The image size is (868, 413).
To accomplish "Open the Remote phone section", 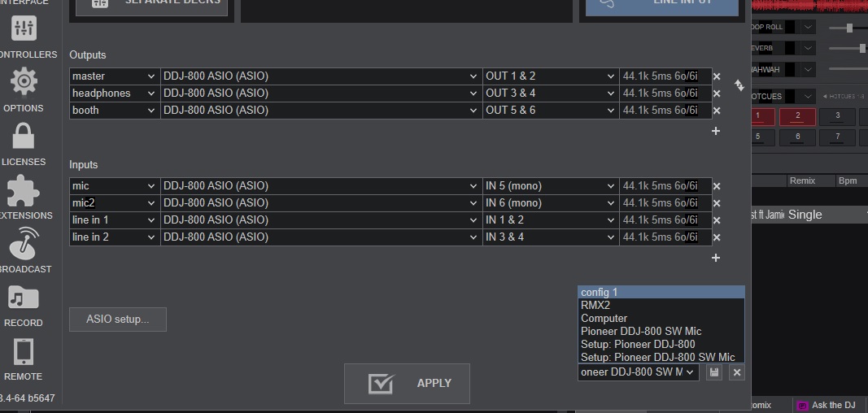I will point(24,359).
